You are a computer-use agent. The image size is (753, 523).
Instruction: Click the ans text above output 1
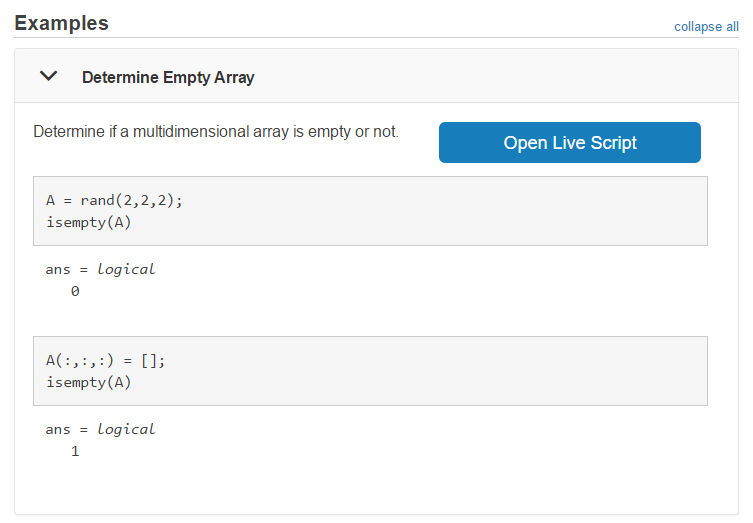tap(59, 430)
